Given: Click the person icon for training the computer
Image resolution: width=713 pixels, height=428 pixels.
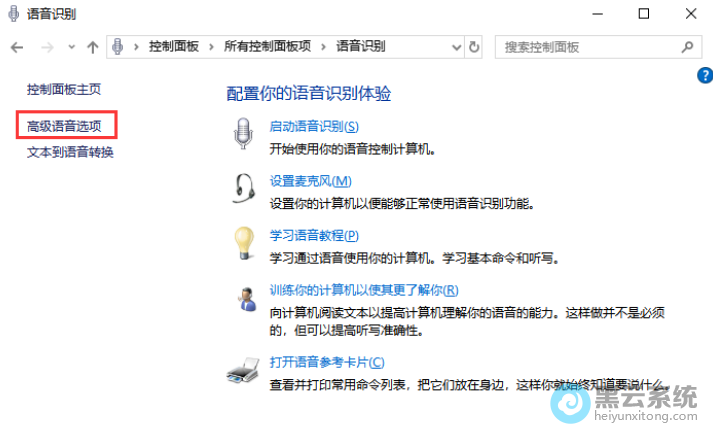Looking at the screenshot, I should point(243,297).
